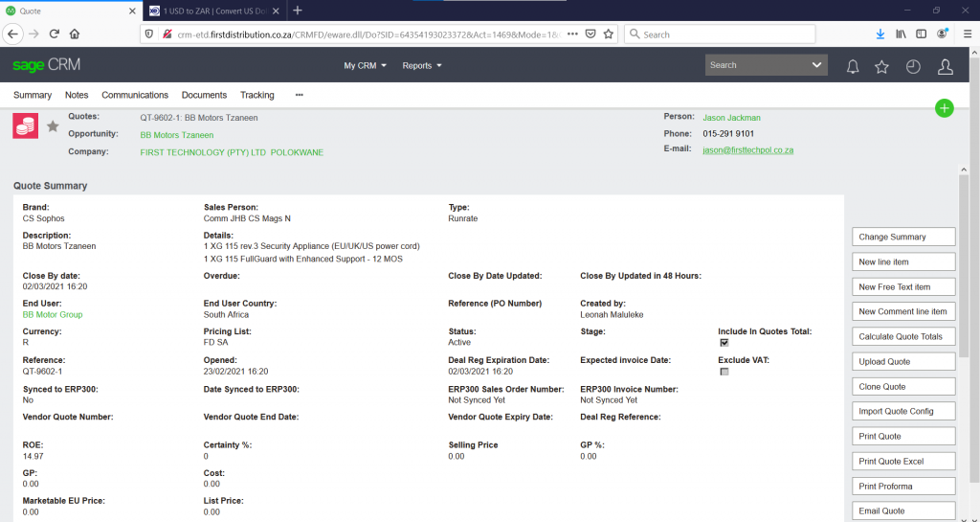Image resolution: width=980 pixels, height=522 pixels.
Task: Click the Sage CRM search field
Action: click(x=756, y=65)
